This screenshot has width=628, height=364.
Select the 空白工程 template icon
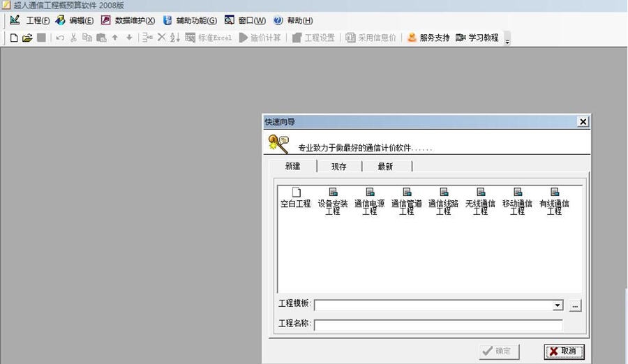(x=296, y=198)
